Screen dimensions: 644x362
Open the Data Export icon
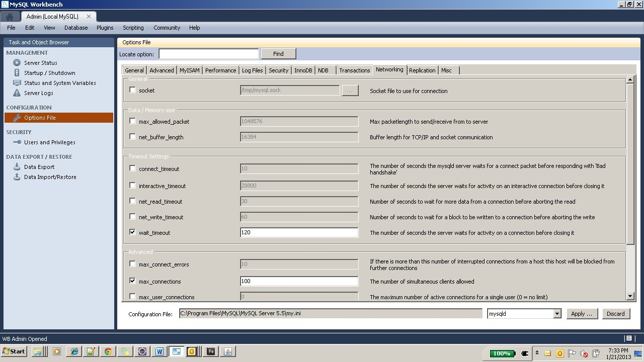point(17,167)
